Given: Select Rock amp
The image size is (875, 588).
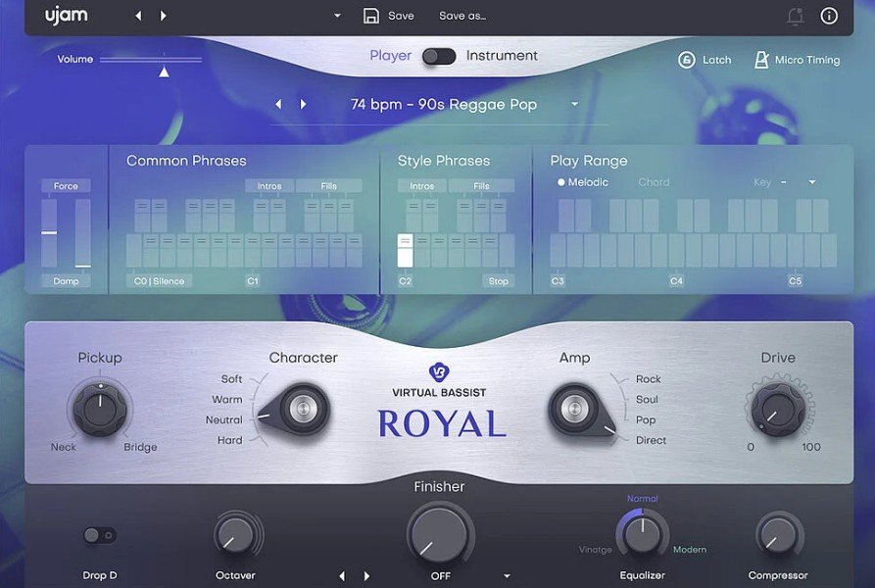Looking at the screenshot, I should 648,379.
